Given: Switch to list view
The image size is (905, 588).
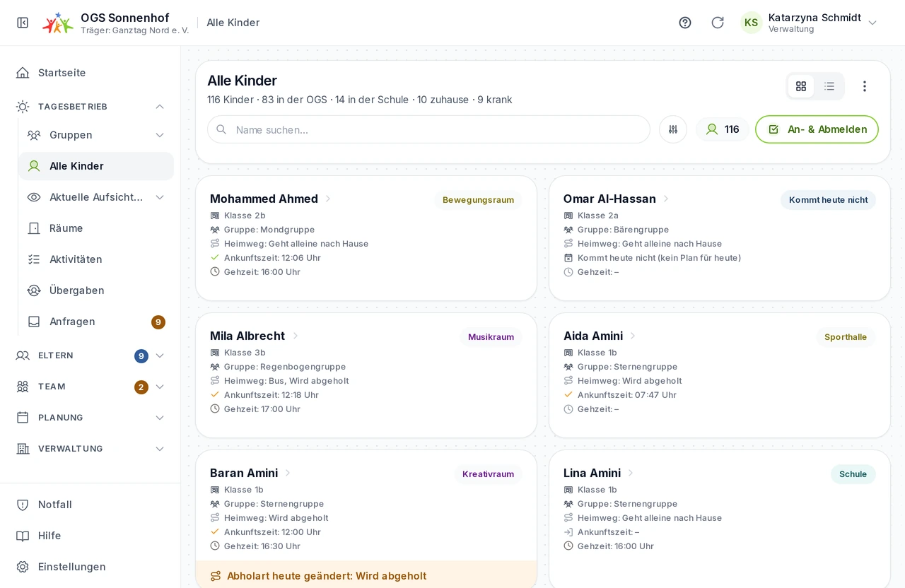Looking at the screenshot, I should (829, 86).
